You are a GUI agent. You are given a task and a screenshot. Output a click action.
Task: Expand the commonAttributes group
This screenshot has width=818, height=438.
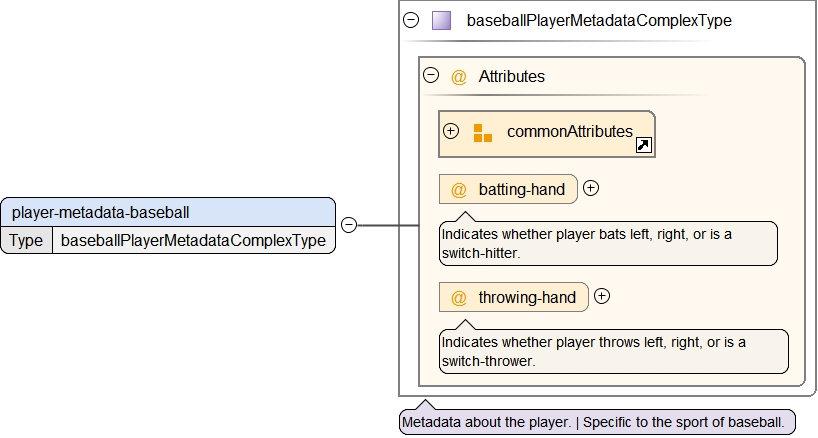[451, 131]
